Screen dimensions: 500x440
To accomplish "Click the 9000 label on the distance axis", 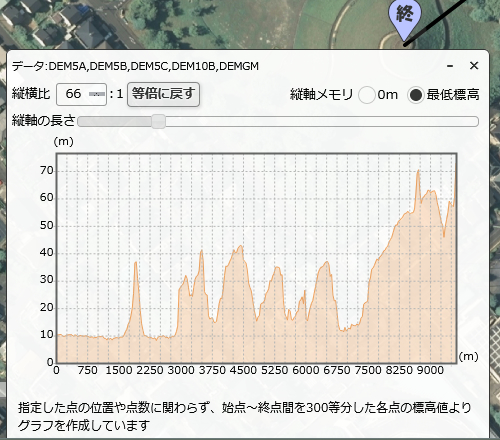I will [x=430, y=370].
